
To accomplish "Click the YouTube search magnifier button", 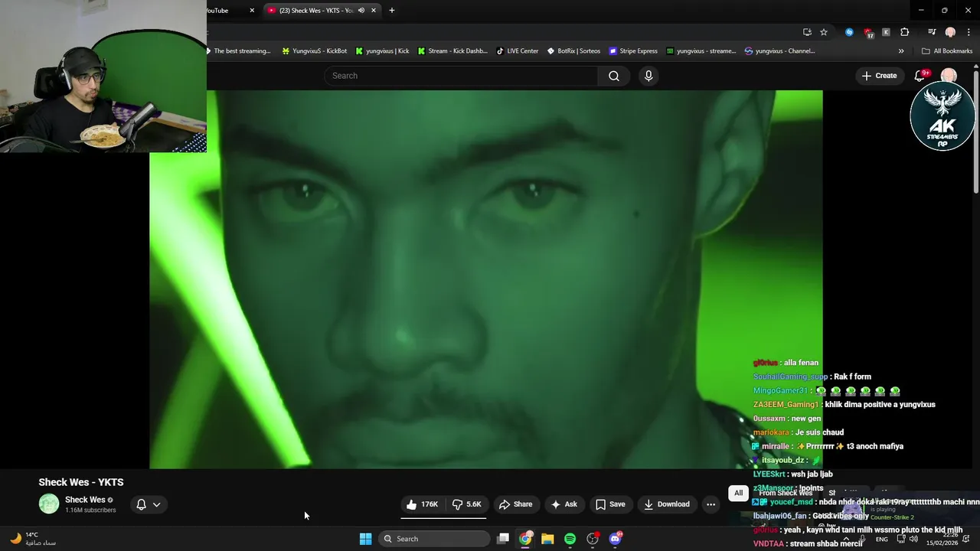I will [614, 76].
